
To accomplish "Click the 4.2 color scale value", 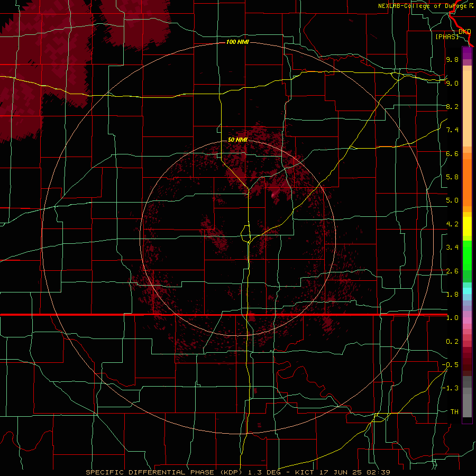I will [x=452, y=224].
